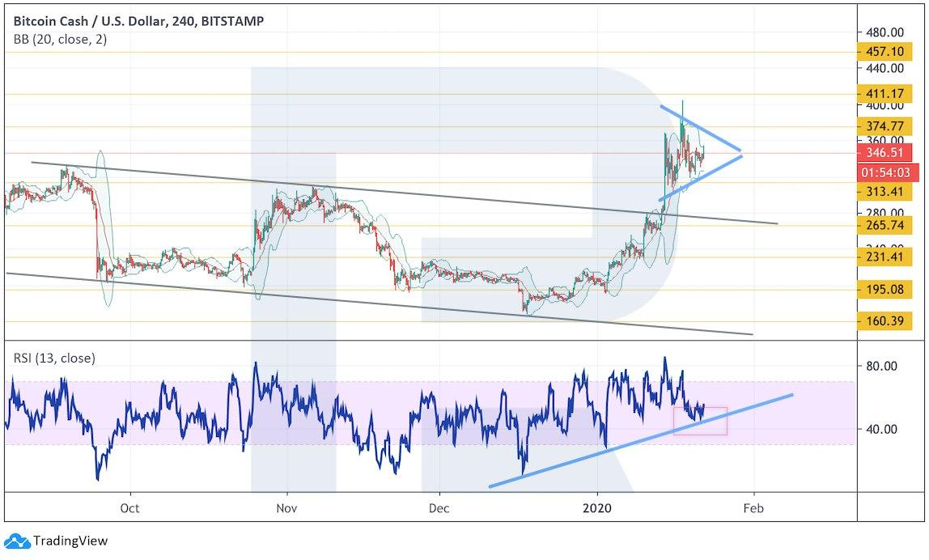The height and width of the screenshot is (560, 929).
Task: Click the 2020 label on the time axis
Action: point(596,508)
